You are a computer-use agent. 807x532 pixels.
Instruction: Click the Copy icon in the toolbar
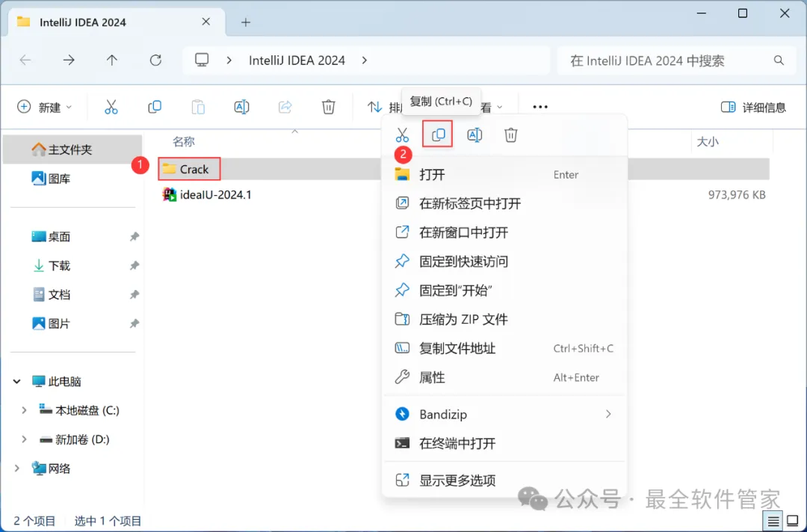pos(155,107)
